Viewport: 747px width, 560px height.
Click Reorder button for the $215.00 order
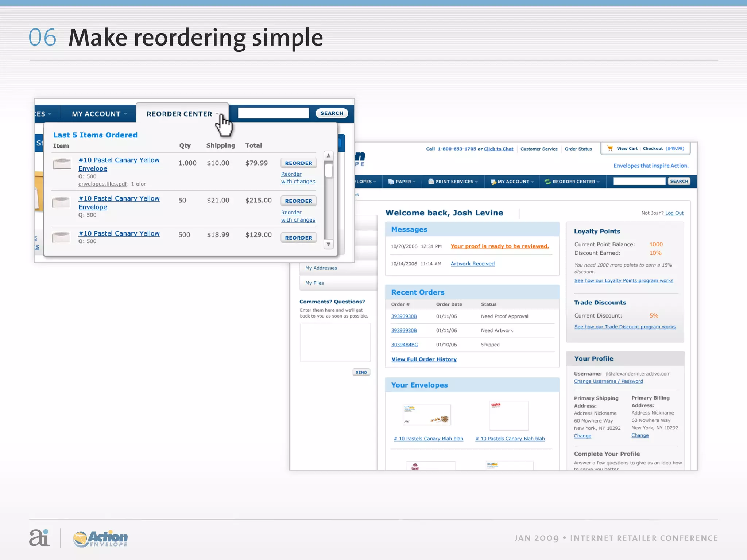pyautogui.click(x=298, y=201)
